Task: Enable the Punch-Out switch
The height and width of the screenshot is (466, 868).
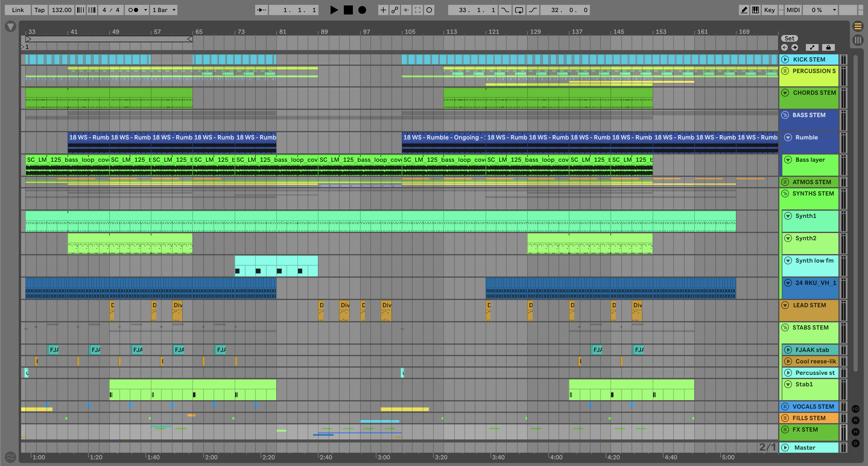Action: pos(533,10)
